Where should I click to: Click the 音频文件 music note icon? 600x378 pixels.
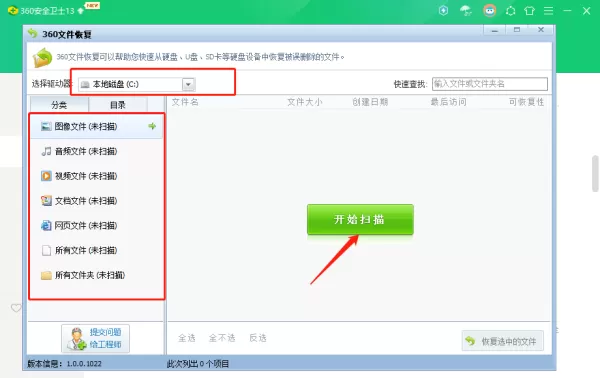pyautogui.click(x=46, y=151)
